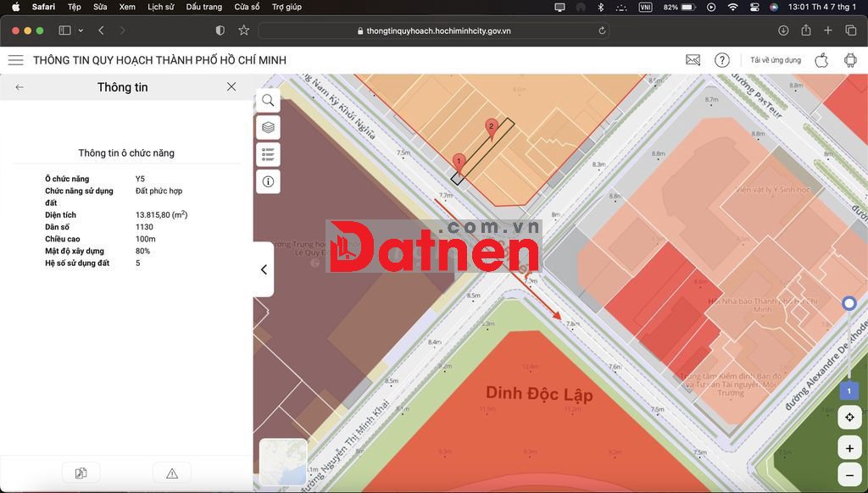This screenshot has width=868, height=493.
Task: Click the warning triangle button
Action: coord(171,474)
